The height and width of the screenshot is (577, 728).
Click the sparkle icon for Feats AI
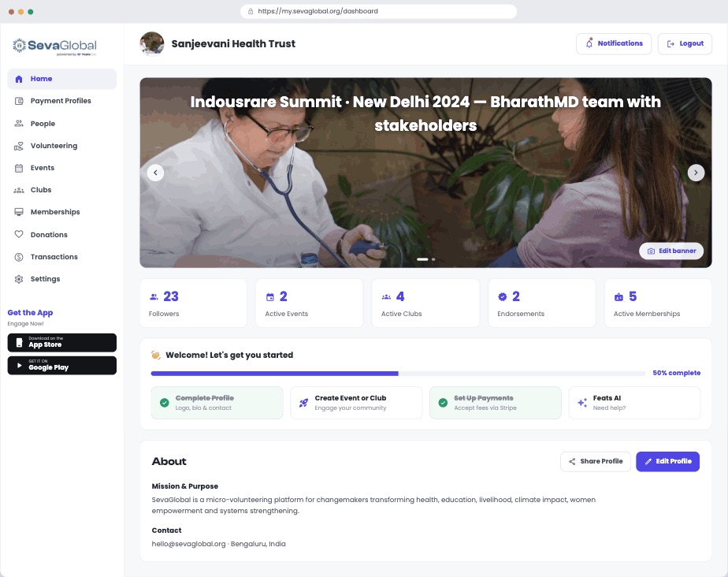click(x=582, y=403)
